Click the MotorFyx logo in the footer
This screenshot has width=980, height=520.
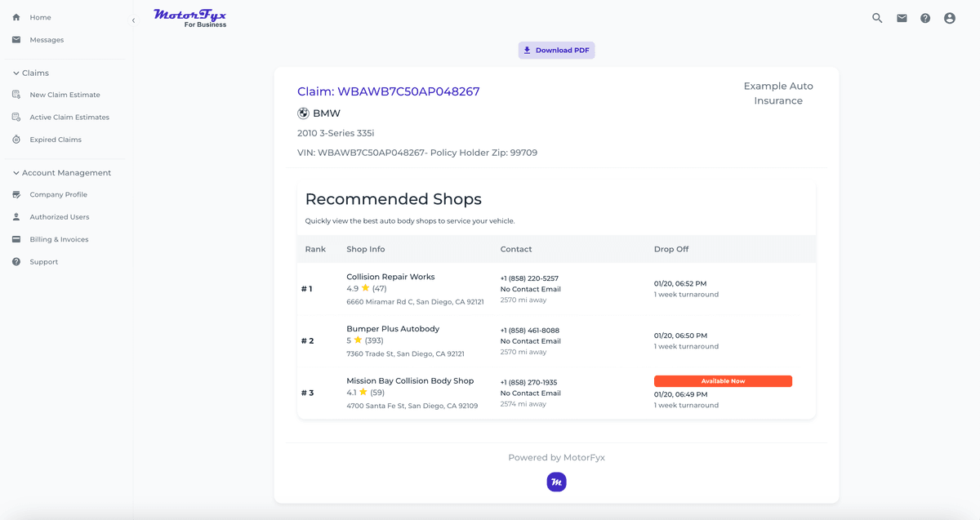coord(556,482)
